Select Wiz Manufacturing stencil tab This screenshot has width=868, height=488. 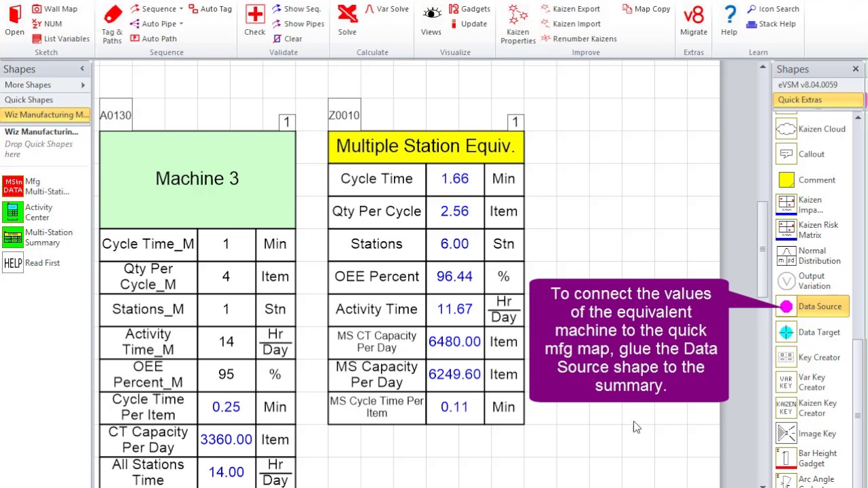pos(45,115)
